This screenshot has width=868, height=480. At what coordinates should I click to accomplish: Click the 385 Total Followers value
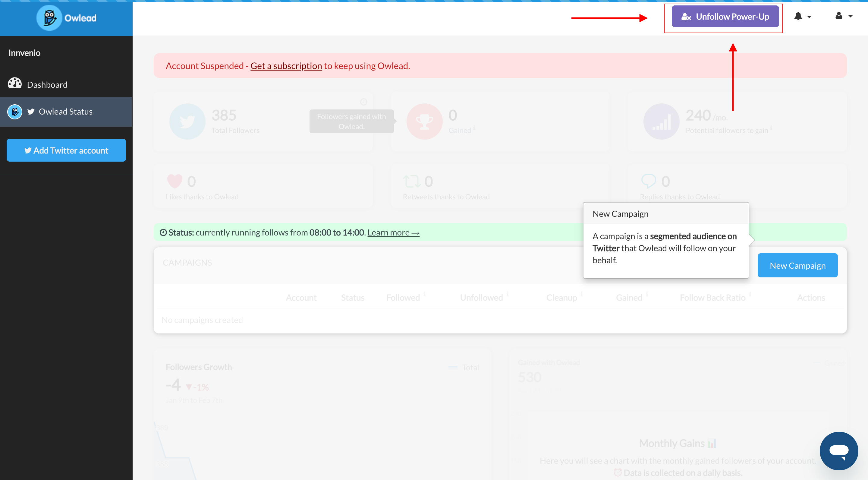click(224, 115)
